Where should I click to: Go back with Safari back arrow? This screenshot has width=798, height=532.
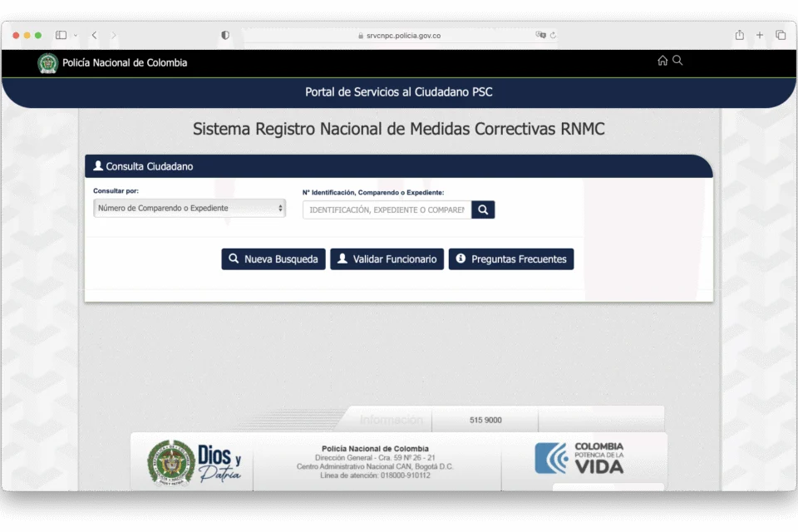[x=95, y=35]
